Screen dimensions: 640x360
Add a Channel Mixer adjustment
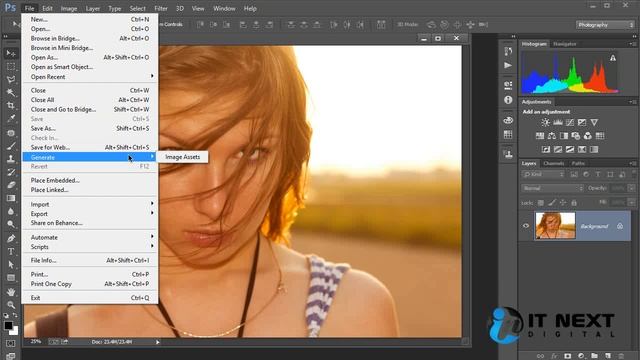[588, 136]
